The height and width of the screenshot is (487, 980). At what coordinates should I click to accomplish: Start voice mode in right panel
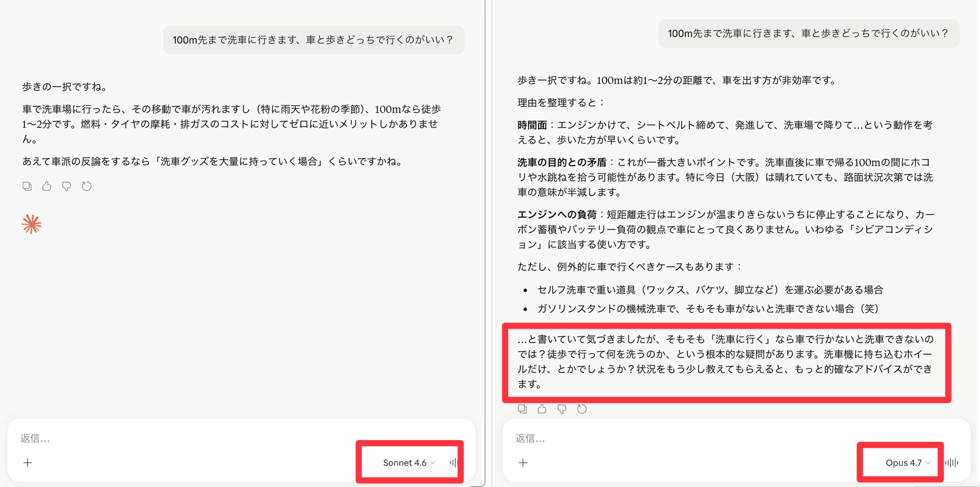pyautogui.click(x=952, y=462)
